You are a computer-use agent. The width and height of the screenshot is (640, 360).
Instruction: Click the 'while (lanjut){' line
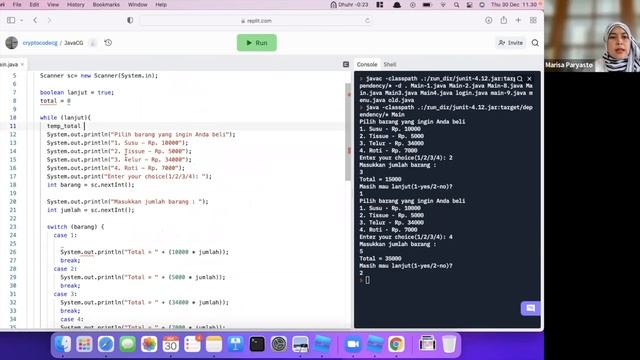[65, 118]
